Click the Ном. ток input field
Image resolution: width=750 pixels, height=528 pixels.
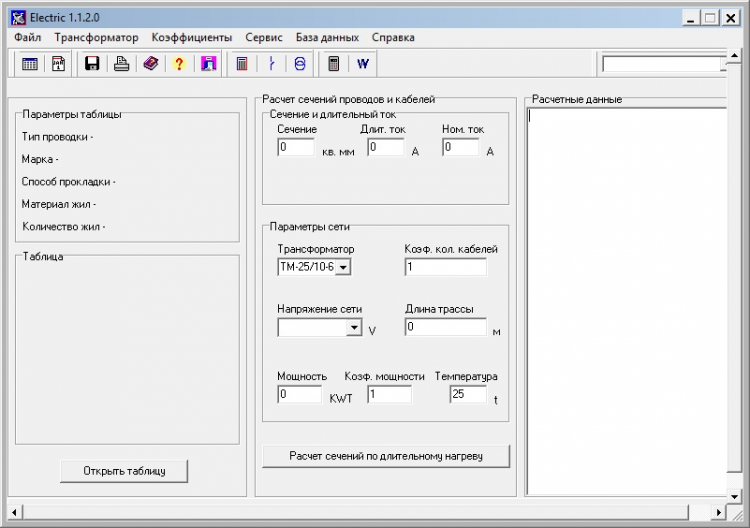[461, 147]
